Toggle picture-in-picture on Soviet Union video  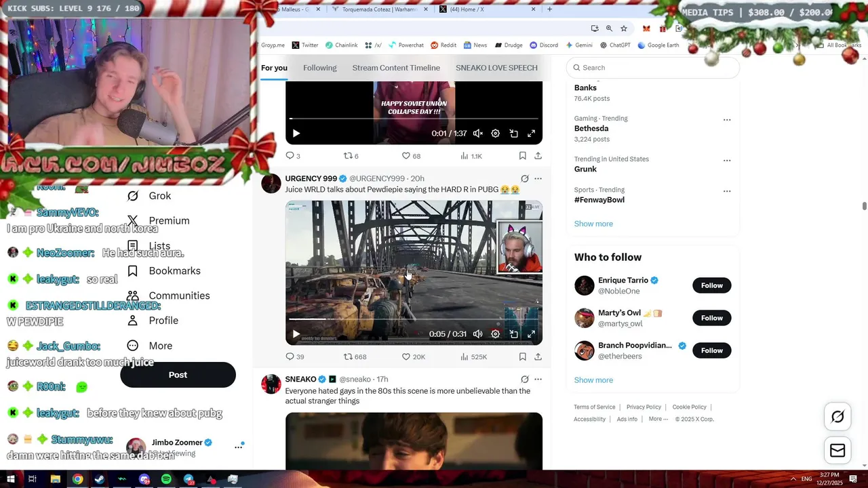[x=514, y=134]
